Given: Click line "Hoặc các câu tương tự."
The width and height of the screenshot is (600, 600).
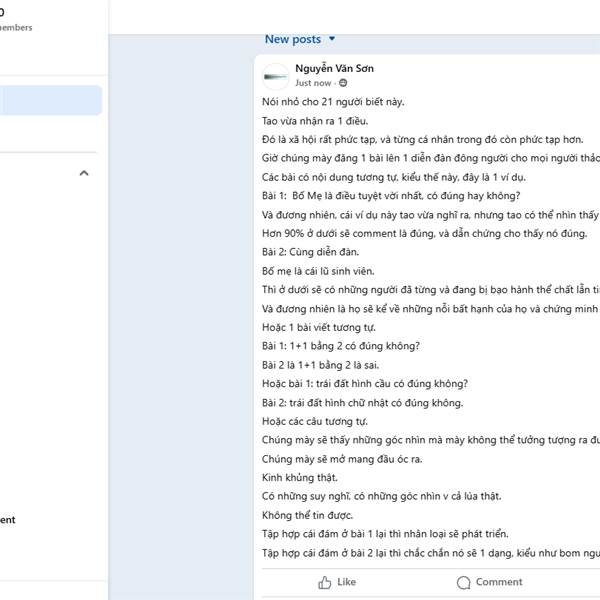Looking at the screenshot, I should pyautogui.click(x=315, y=422).
